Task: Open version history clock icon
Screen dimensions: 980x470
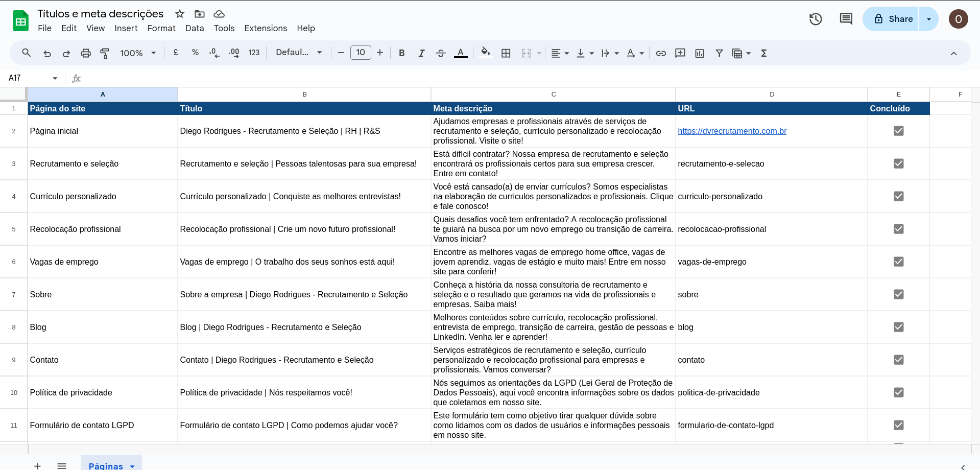Action: pyautogui.click(x=816, y=19)
